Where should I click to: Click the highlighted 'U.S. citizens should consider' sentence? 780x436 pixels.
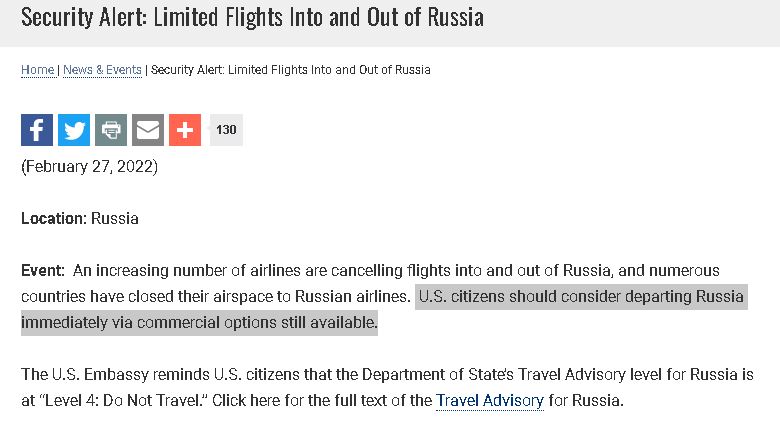click(580, 297)
